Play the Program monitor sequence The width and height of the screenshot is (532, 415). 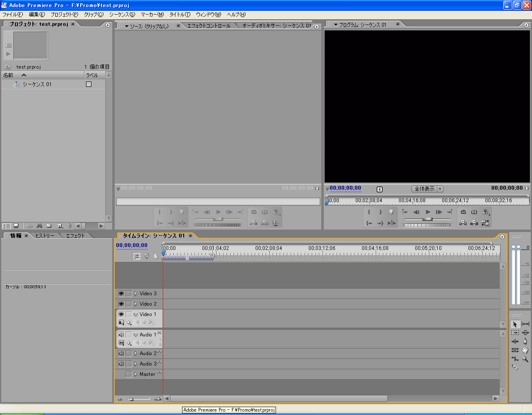(428, 212)
